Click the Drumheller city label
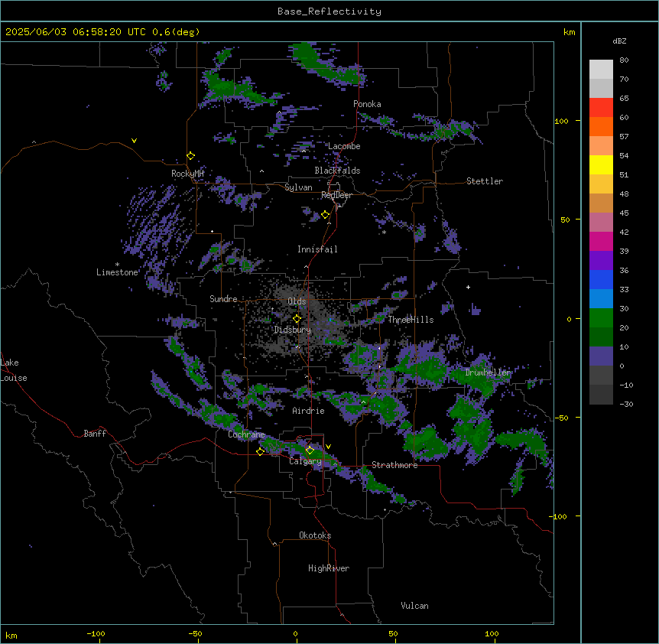The width and height of the screenshot is (659, 644). (488, 372)
